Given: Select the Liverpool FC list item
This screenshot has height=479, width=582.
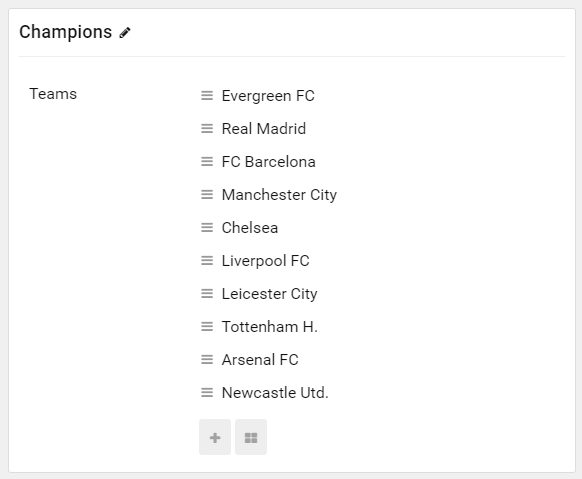Looking at the screenshot, I should (266, 261).
